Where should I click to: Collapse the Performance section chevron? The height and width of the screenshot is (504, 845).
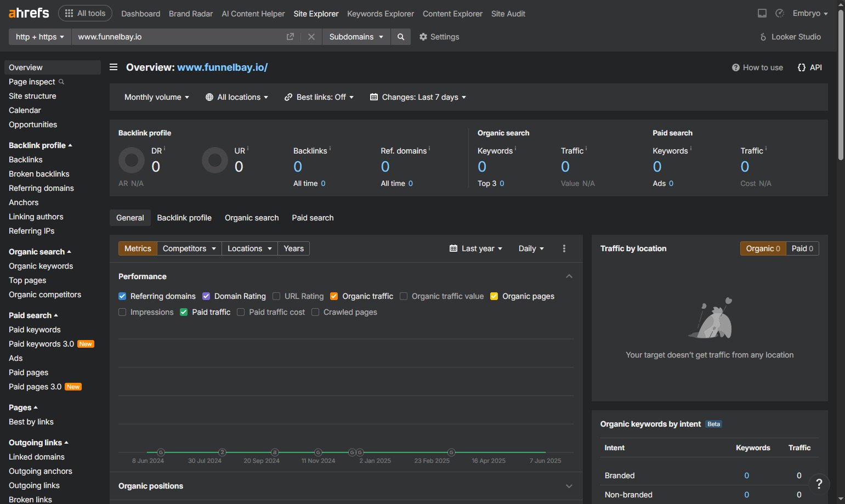click(569, 276)
